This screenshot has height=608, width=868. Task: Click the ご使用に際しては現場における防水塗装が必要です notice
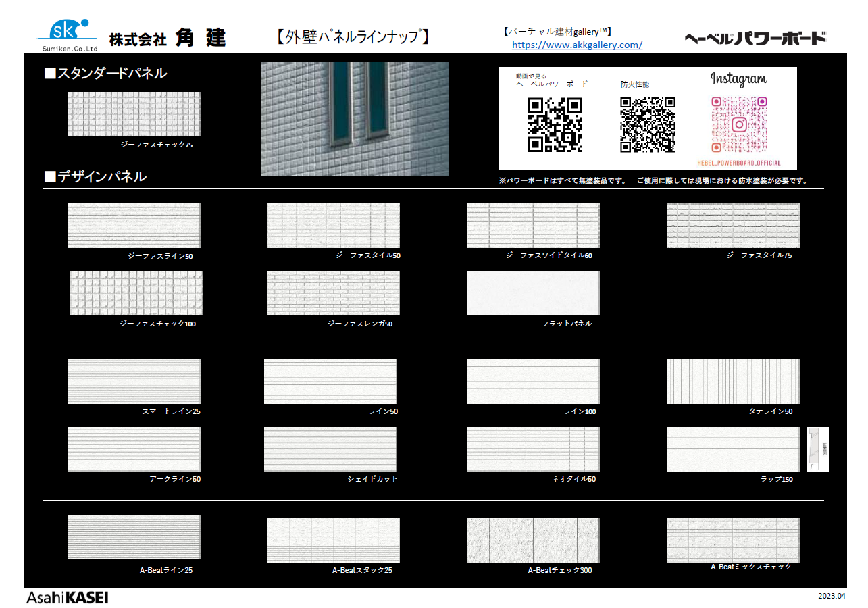click(x=721, y=181)
